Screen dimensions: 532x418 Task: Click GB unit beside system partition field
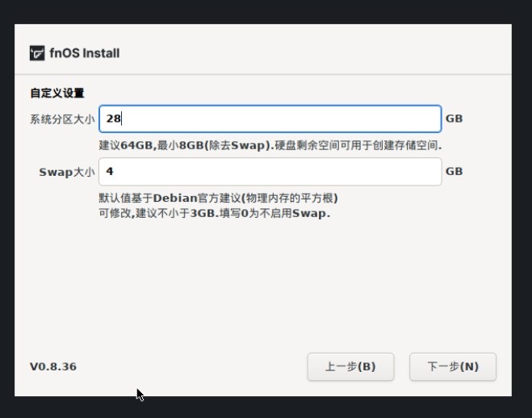tap(454, 119)
